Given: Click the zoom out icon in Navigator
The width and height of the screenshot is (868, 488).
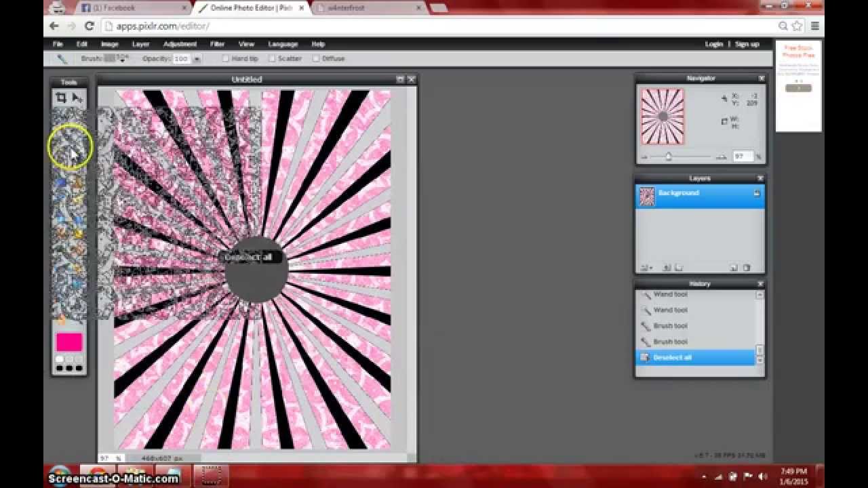Looking at the screenshot, I should click(644, 157).
